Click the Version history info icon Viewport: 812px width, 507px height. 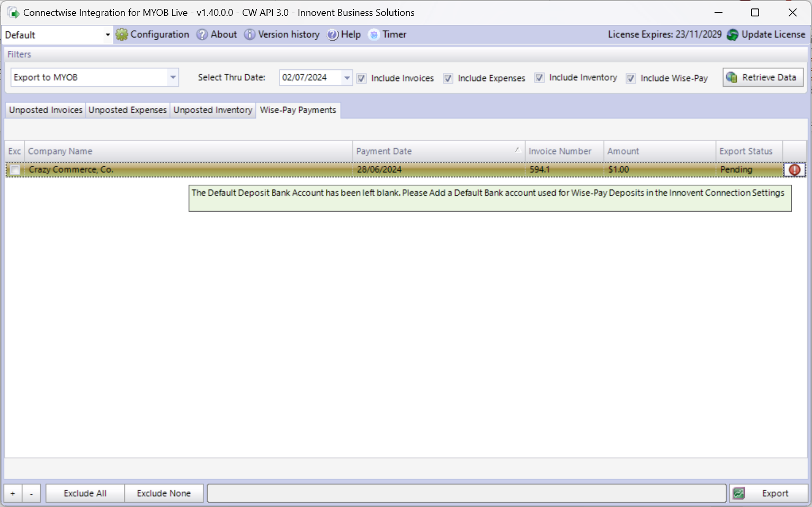point(249,35)
